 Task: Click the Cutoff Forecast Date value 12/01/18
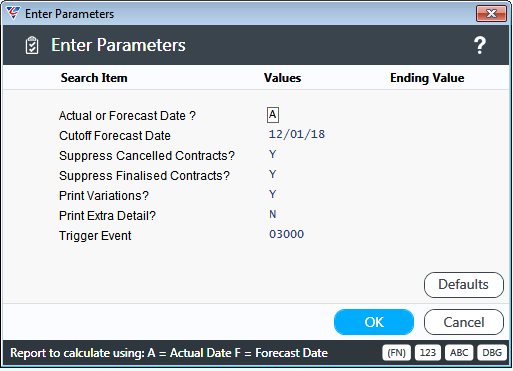(297, 134)
